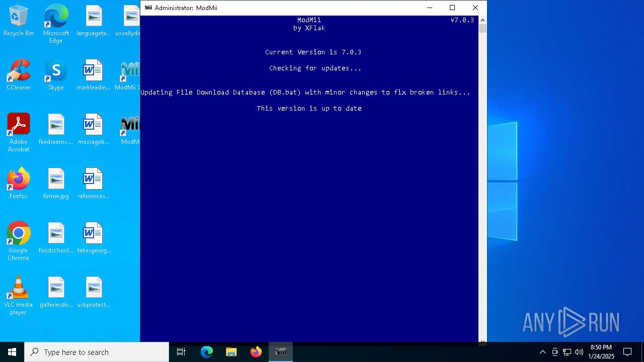Click the 'This version is up to date' text
Image resolution: width=644 pixels, height=362 pixels.
coord(309,108)
